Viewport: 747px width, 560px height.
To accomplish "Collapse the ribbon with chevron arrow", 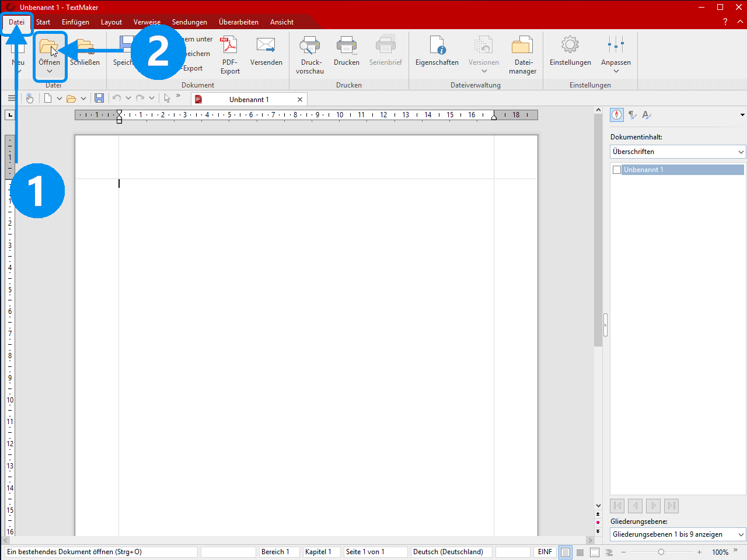I will coord(741,22).
